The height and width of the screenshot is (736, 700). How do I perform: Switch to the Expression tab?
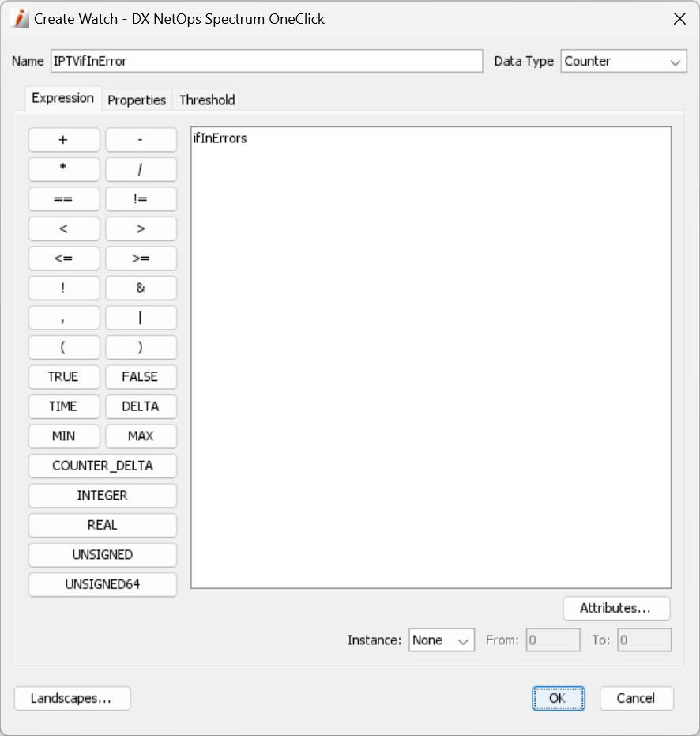(x=63, y=98)
